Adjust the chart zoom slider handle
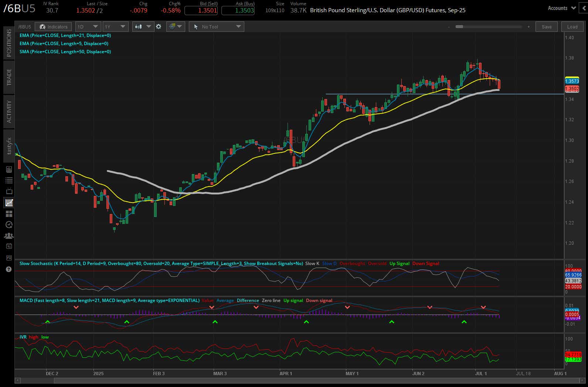The image size is (588, 387). point(459,27)
